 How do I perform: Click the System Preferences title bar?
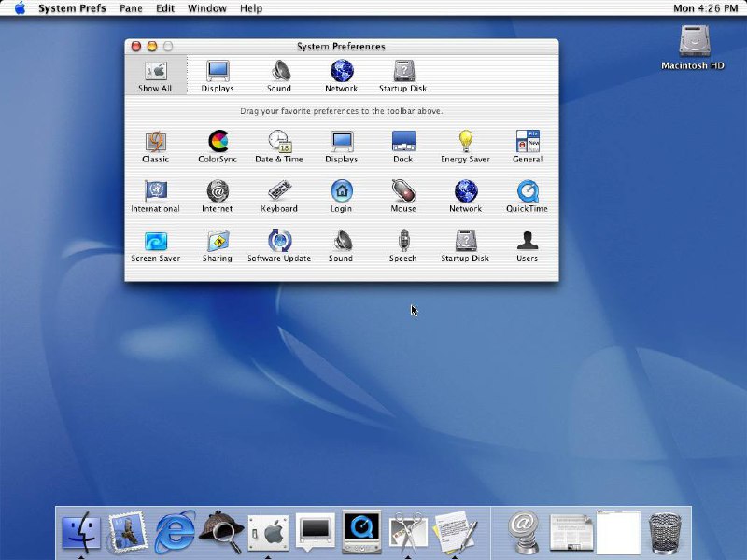[x=341, y=46]
